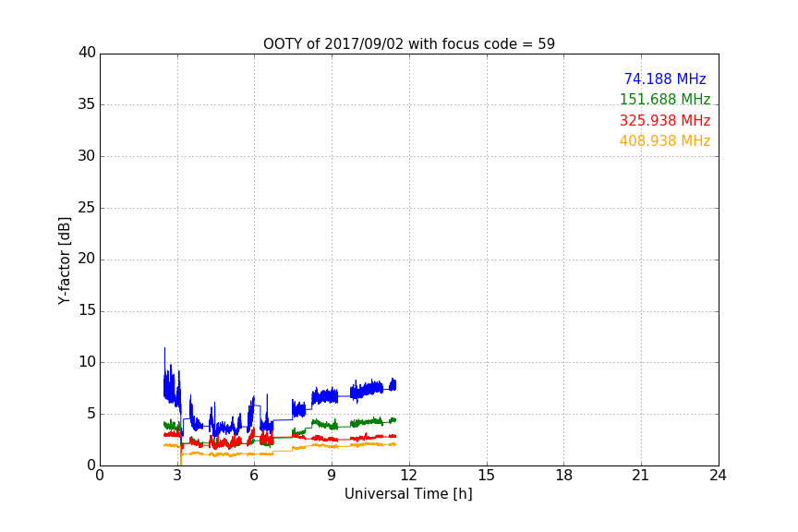Image resolution: width=798 pixels, height=532 pixels.
Task: Click the x-axis tick label '24'
Action: tap(718, 476)
